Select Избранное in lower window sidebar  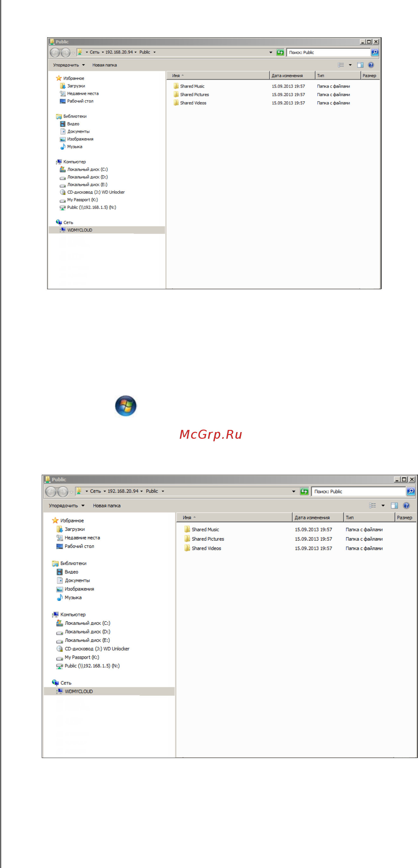pos(68,521)
